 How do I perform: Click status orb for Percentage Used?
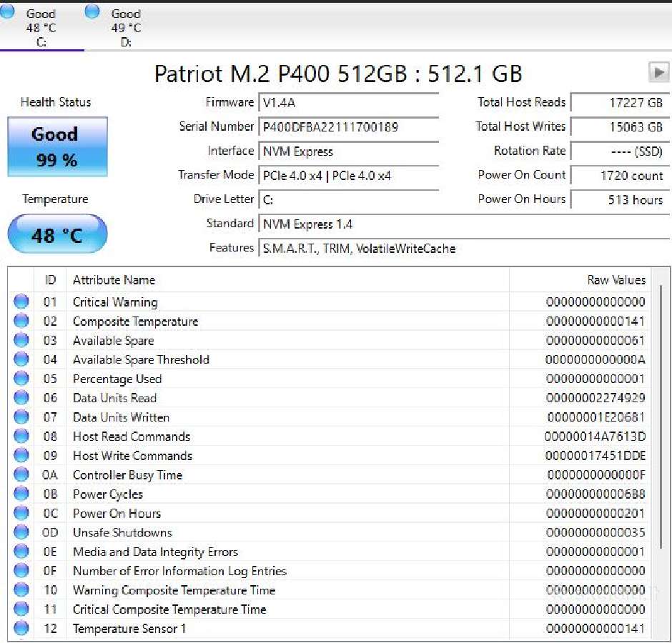click(21, 378)
